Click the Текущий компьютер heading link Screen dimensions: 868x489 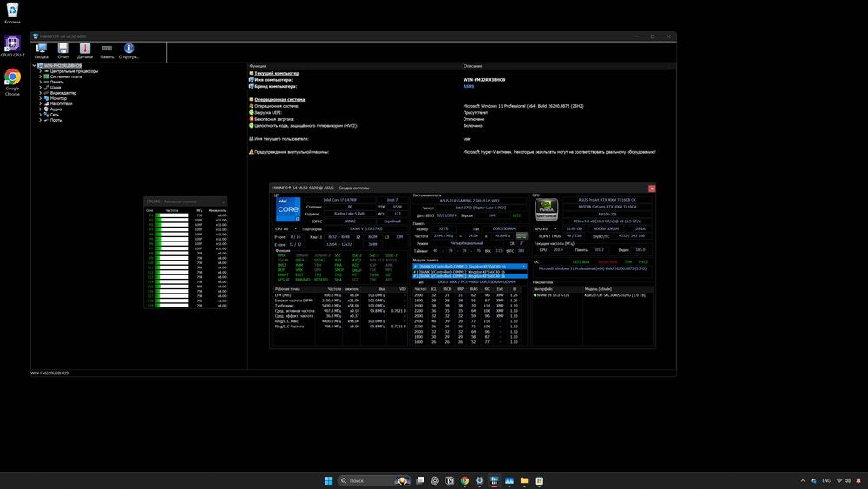[276, 73]
